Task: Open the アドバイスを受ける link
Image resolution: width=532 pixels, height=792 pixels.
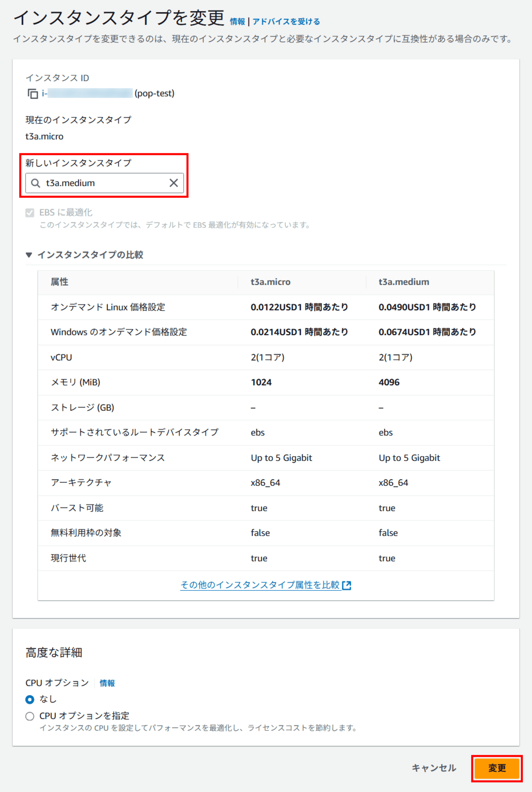Action: tap(286, 21)
